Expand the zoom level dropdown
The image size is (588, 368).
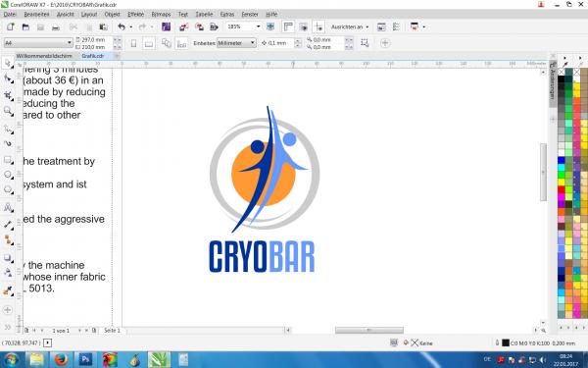[x=258, y=26]
